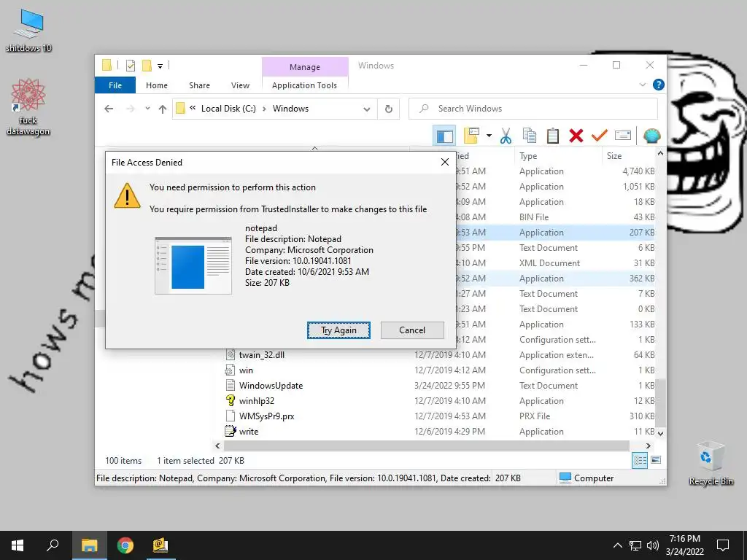The width and height of the screenshot is (747, 560).
Task: Click the Copy documents icon
Action: pos(530,136)
